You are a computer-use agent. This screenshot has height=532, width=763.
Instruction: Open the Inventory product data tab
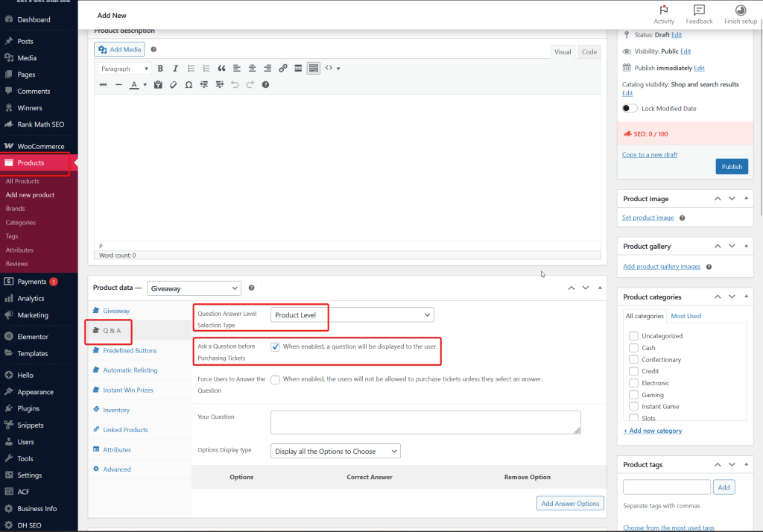(x=116, y=410)
